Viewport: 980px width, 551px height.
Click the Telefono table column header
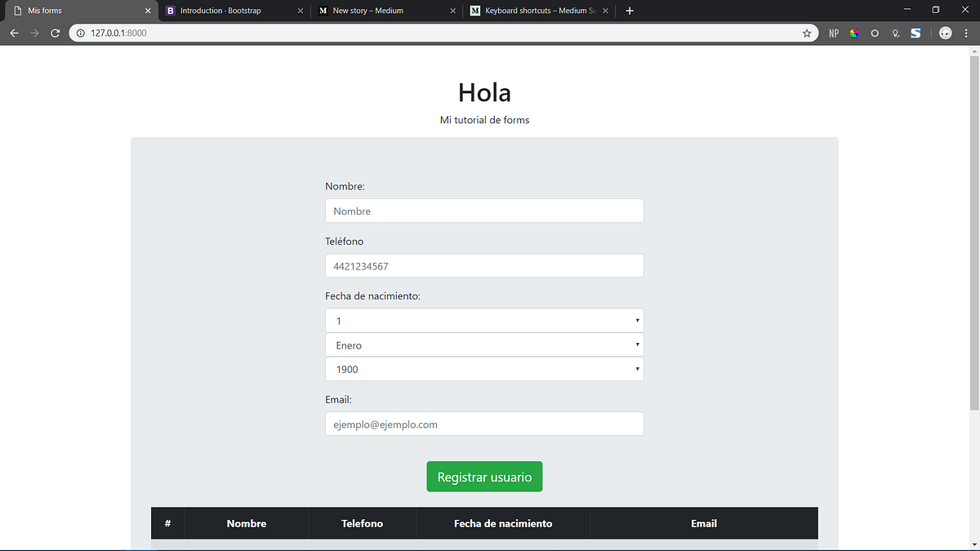click(362, 523)
